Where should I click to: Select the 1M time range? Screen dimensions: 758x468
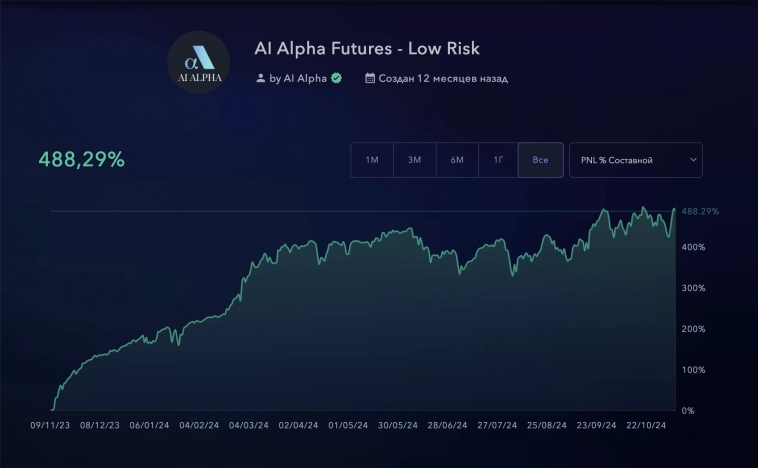tap(372, 160)
